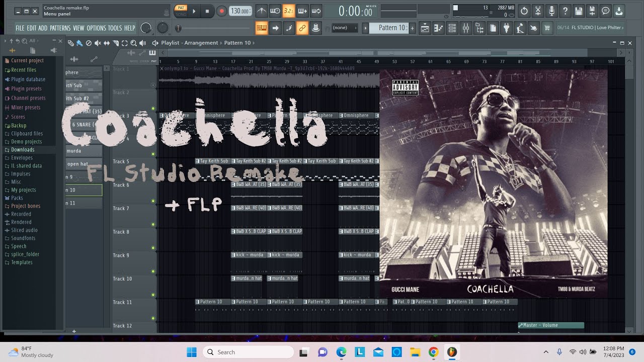The height and width of the screenshot is (362, 644).
Task: Toggle typing keyboard to piano icon
Action: (x=261, y=28)
